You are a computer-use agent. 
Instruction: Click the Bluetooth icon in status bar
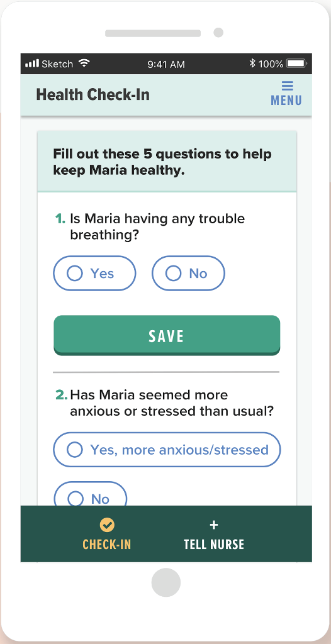click(252, 64)
